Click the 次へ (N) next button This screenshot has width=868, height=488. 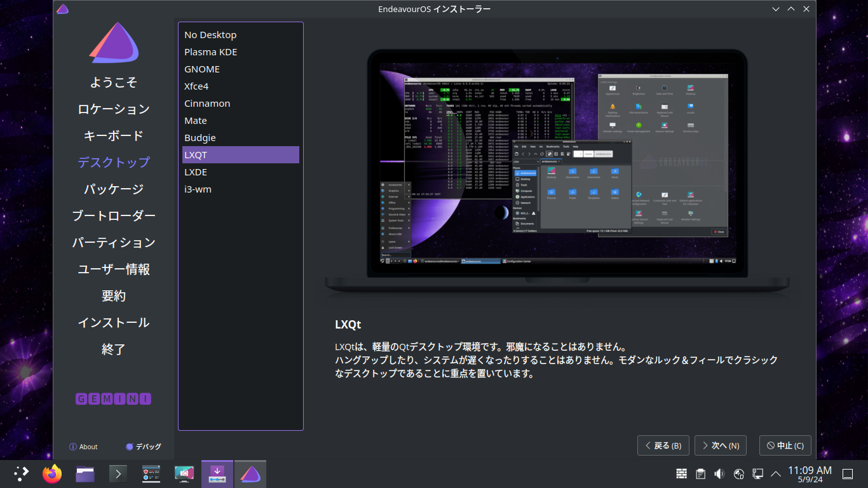[x=721, y=445]
